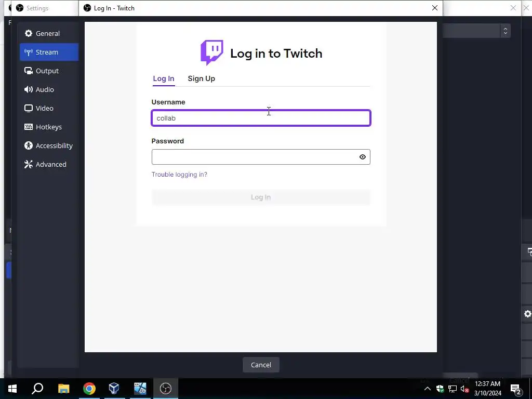Screen dimensions: 532x399
Task: Switch to the Log In tab
Action: click(x=164, y=78)
